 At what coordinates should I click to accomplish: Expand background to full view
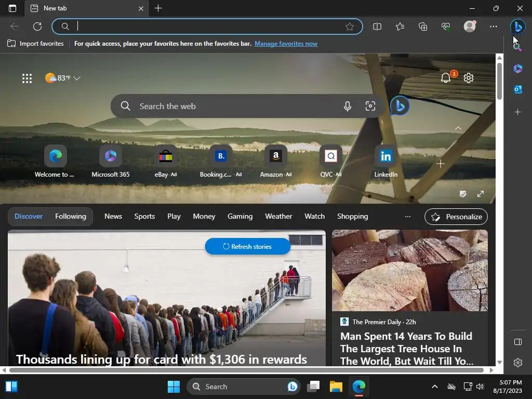pyautogui.click(x=481, y=194)
